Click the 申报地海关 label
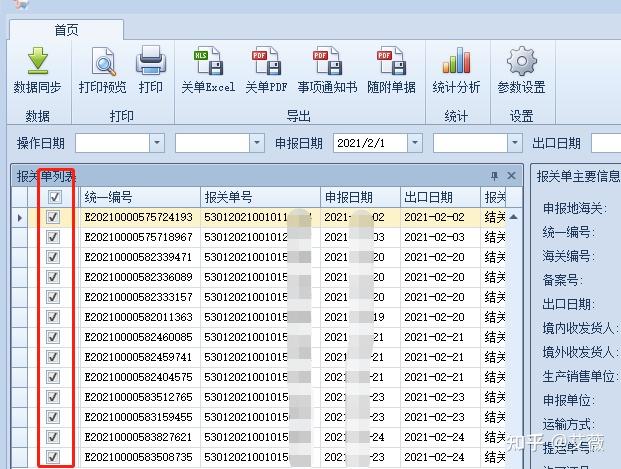 point(575,208)
